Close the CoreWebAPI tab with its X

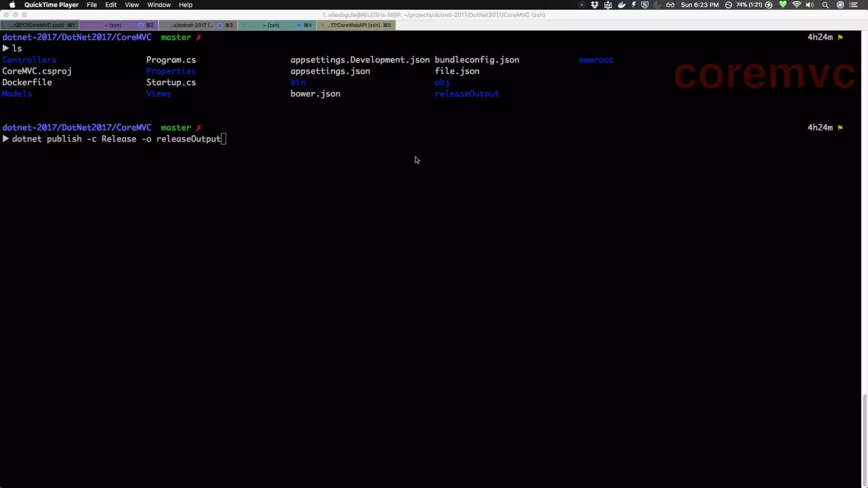pos(323,25)
